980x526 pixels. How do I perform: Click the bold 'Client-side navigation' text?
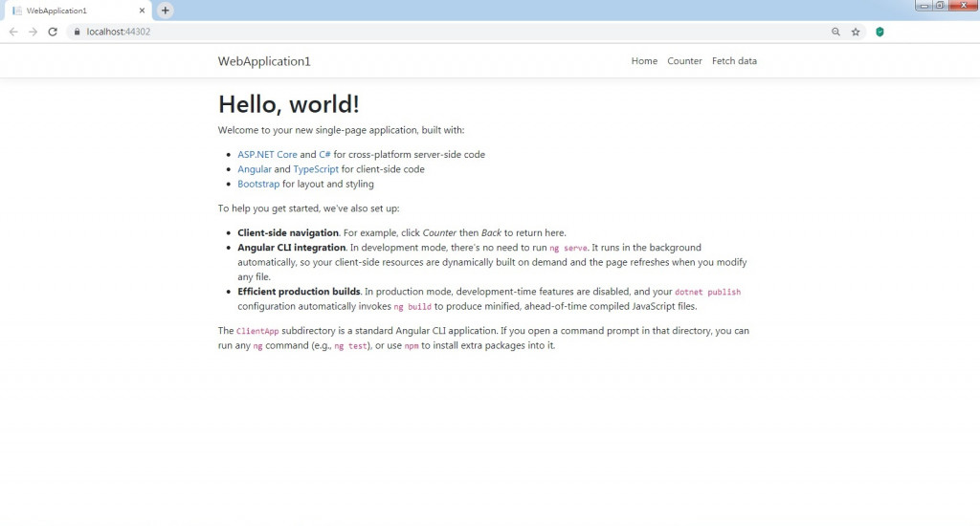288,233
